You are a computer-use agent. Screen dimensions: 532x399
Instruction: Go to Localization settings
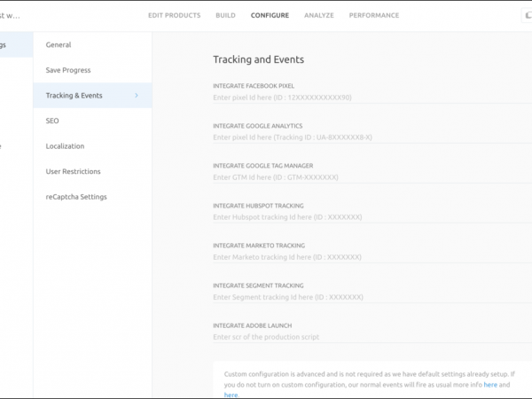(x=65, y=146)
